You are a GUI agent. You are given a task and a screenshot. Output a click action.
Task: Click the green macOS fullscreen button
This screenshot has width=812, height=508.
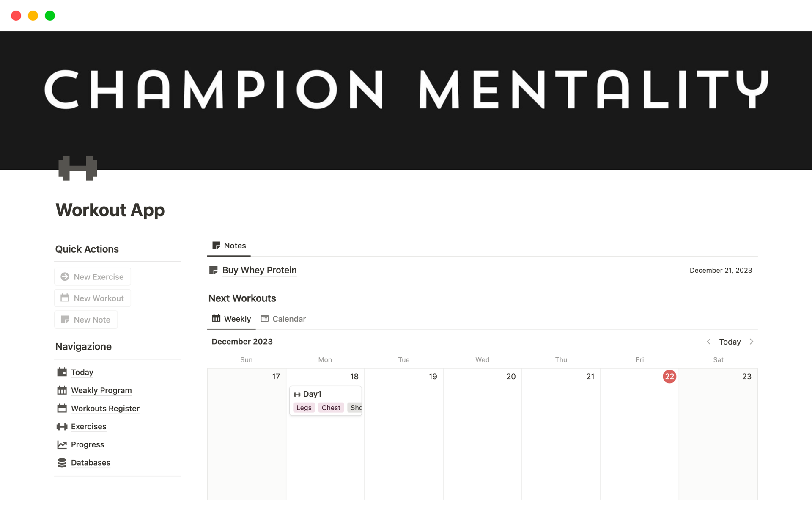(50, 16)
